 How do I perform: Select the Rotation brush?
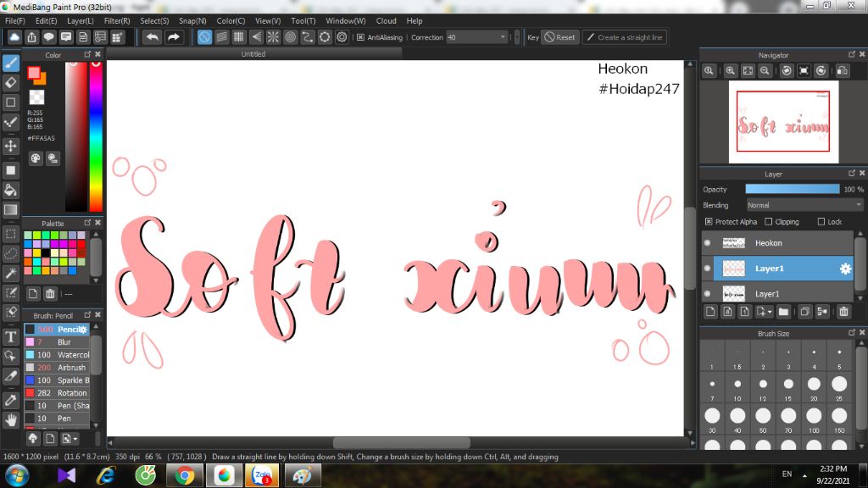(x=57, y=393)
